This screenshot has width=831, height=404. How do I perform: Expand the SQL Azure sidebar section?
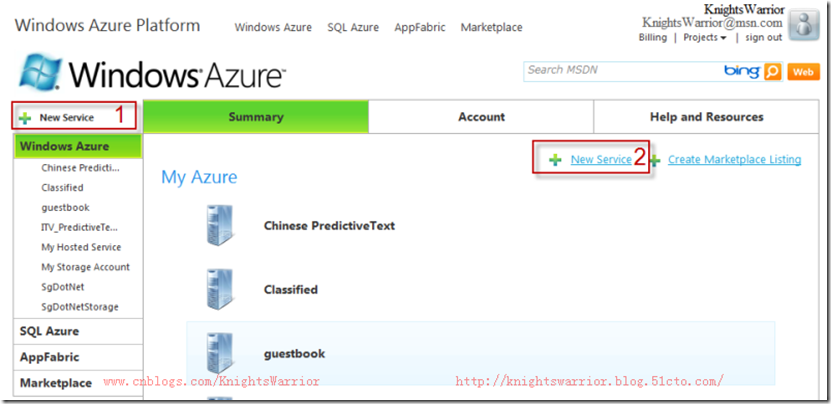[x=50, y=331]
